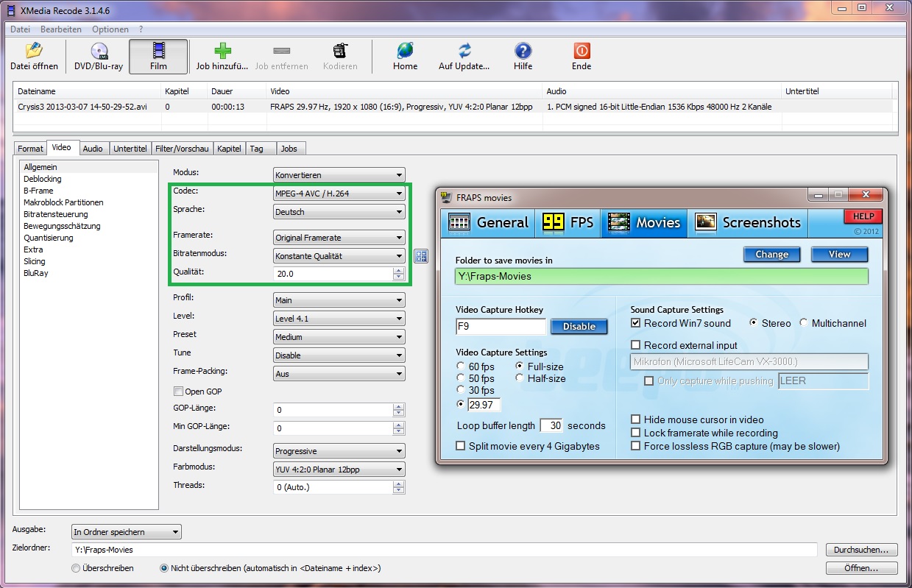This screenshot has width=912, height=588.
Task: Click the Video Capture Hotkey field
Action: click(501, 326)
